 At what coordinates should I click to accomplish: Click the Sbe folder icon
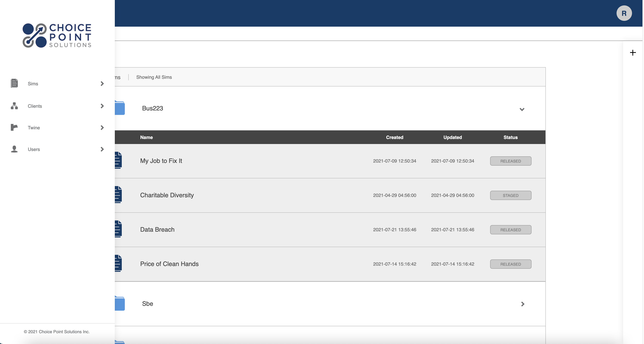(x=120, y=303)
